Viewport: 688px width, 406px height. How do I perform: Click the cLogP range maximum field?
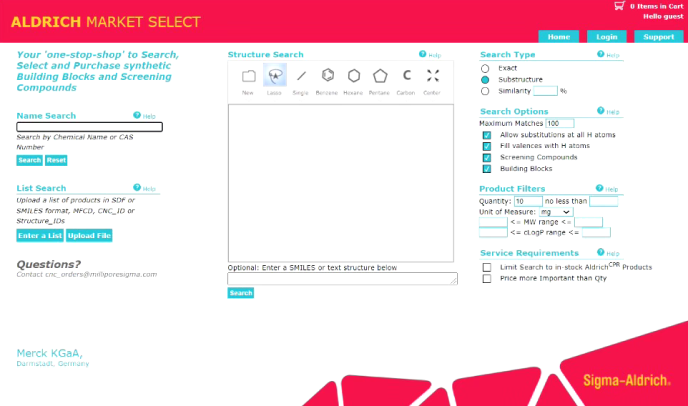click(596, 232)
